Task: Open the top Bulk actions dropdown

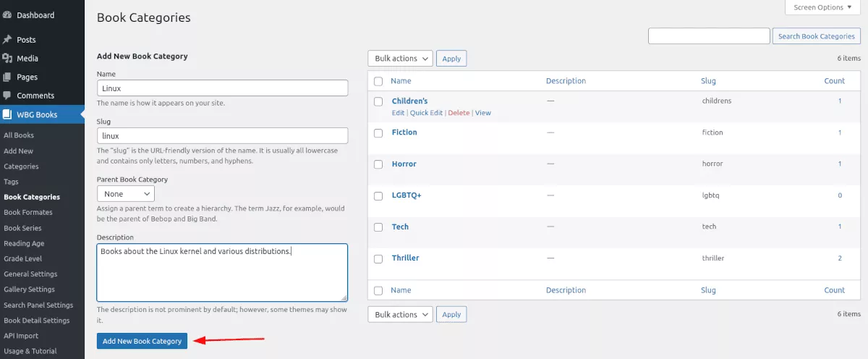Action: point(400,59)
